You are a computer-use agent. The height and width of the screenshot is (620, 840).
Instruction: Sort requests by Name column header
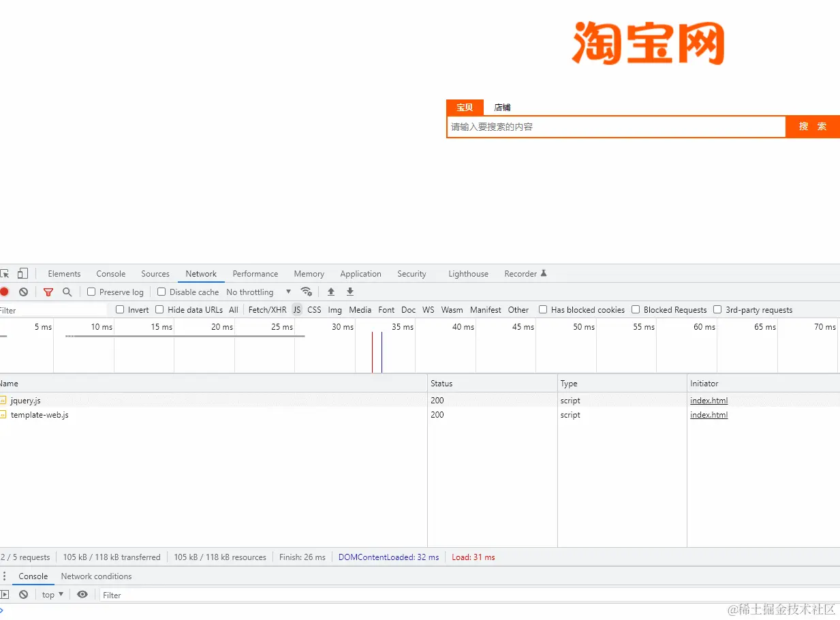pyautogui.click(x=213, y=384)
